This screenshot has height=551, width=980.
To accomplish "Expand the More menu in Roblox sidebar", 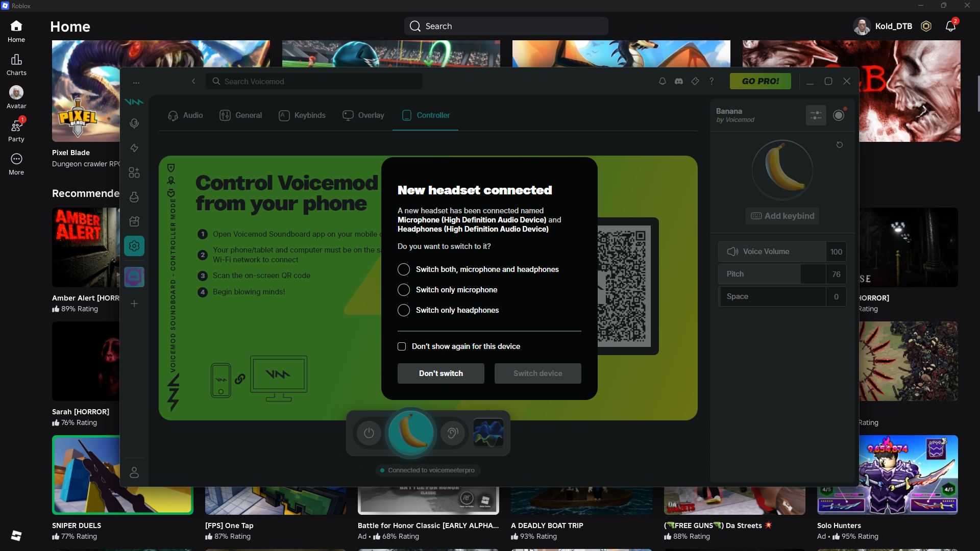I will tap(16, 164).
